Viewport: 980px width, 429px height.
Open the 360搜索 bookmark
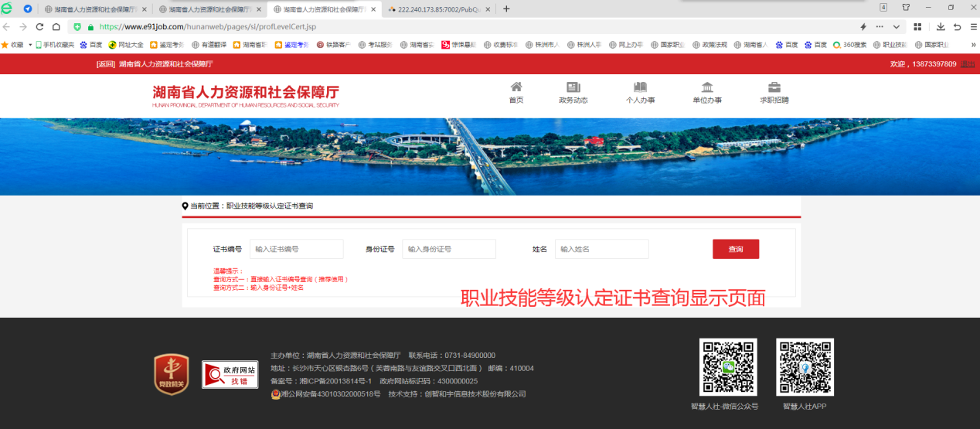tap(849, 45)
